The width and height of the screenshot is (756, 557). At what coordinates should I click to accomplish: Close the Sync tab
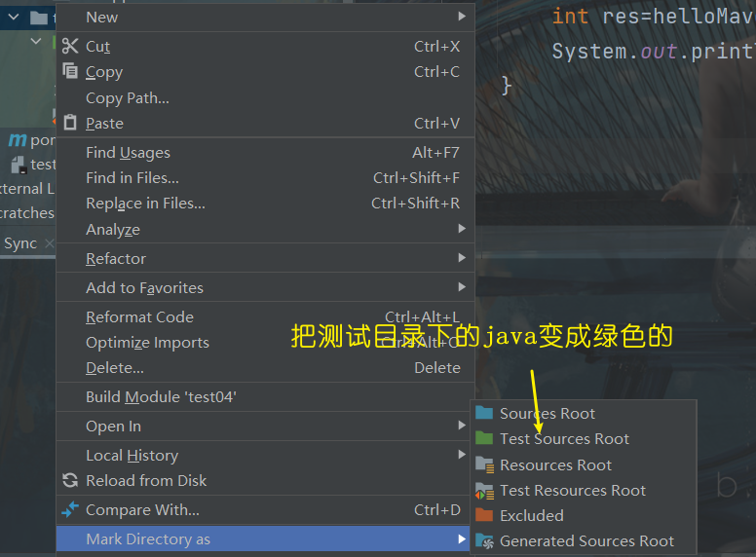coord(49,243)
